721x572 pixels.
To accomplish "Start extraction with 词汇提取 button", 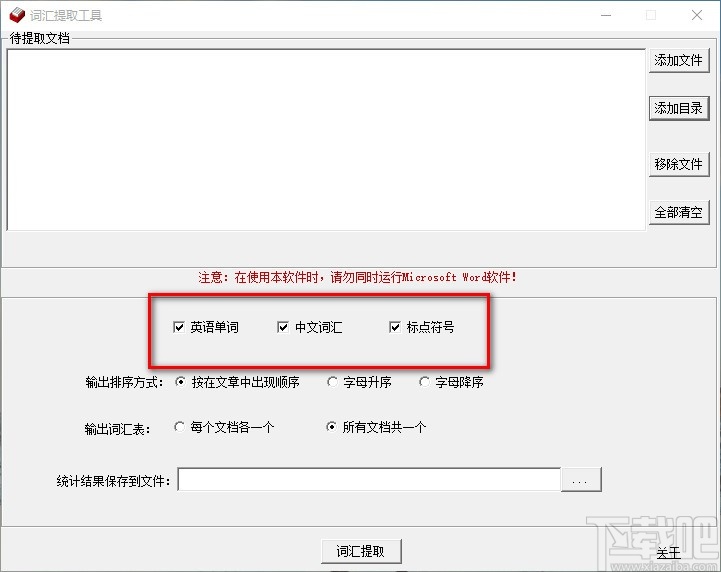I will tap(361, 551).
